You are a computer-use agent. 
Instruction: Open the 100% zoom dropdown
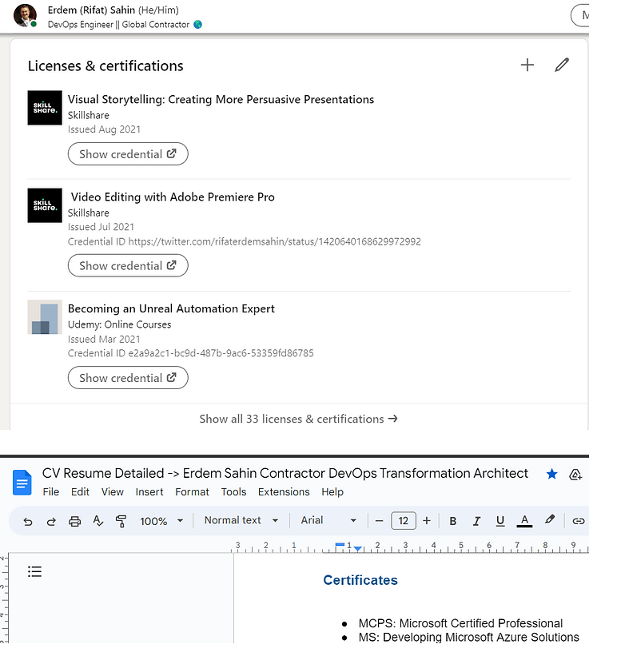[161, 521]
